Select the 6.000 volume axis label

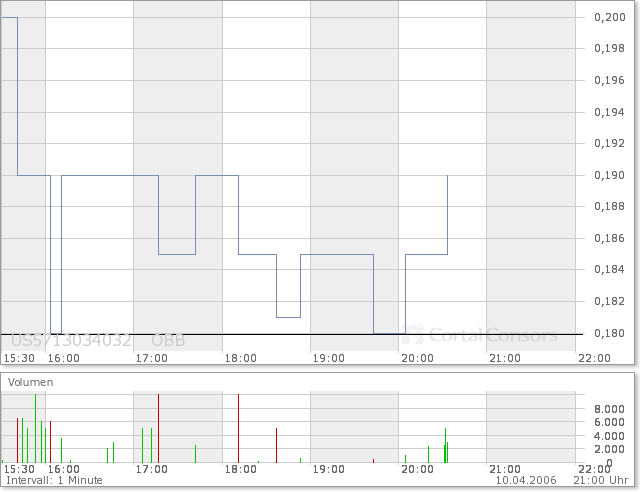click(x=609, y=423)
